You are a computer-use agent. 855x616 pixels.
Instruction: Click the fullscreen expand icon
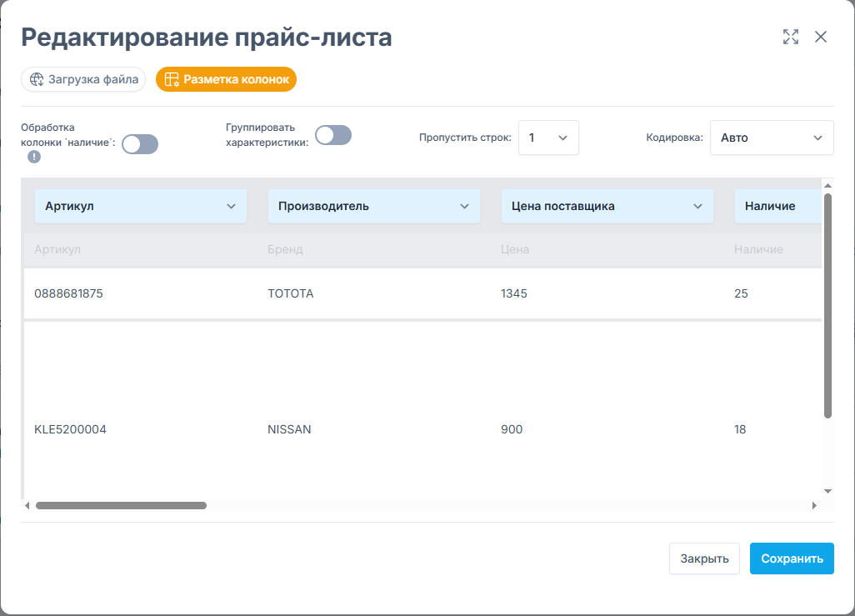[791, 37]
